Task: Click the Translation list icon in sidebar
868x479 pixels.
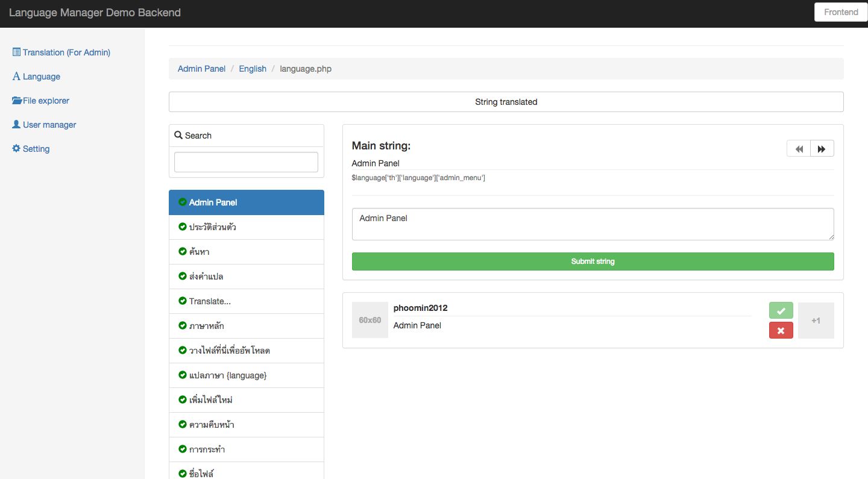Action: pos(16,52)
